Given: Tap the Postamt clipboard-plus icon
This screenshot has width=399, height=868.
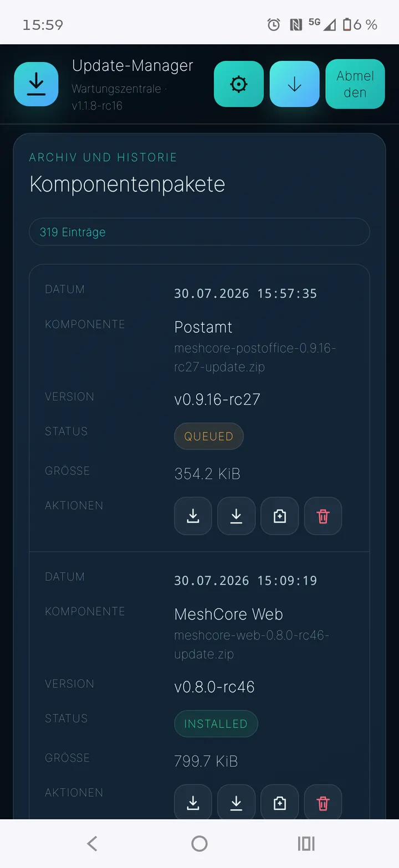Looking at the screenshot, I should 280,516.
